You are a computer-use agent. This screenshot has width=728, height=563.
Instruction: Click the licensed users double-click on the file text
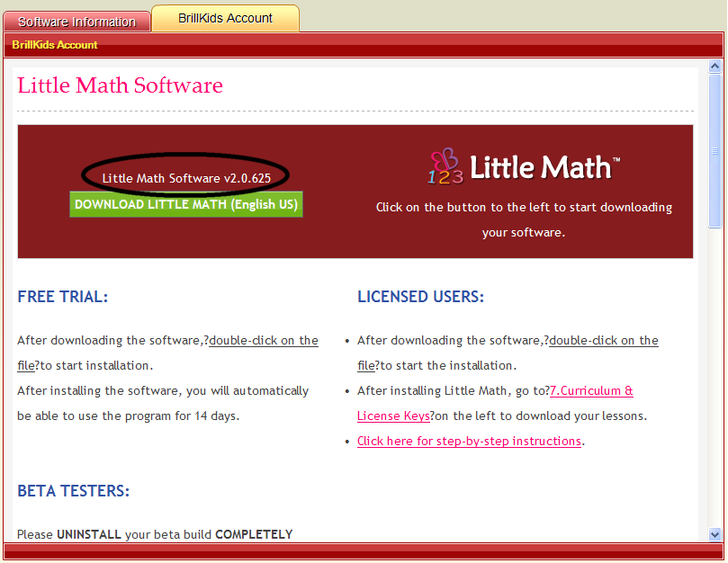(x=508, y=353)
